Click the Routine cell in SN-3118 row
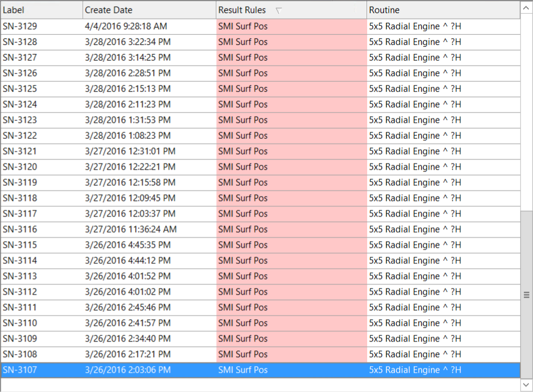Image resolution: width=533 pixels, height=392 pixels. (415, 198)
